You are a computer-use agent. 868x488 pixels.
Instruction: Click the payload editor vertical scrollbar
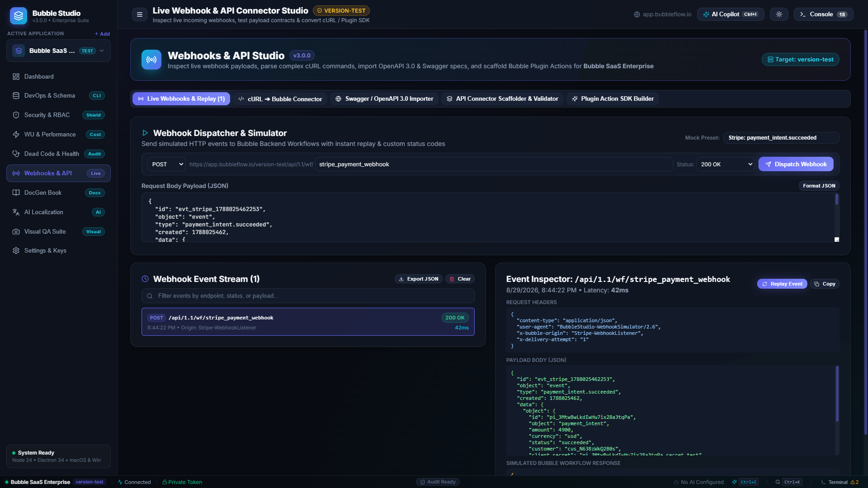837,200
